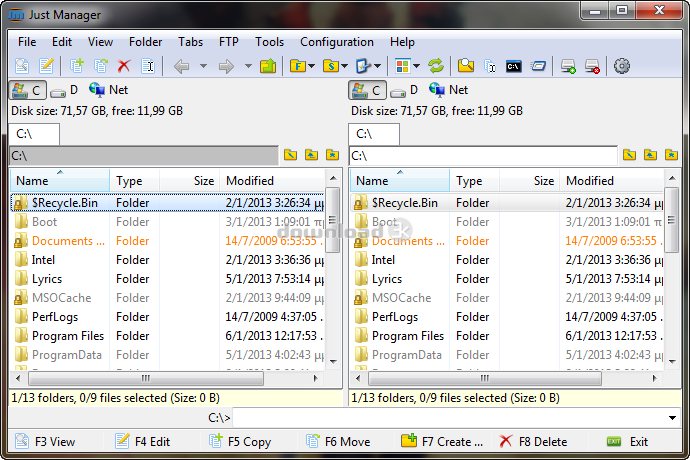Image resolution: width=690 pixels, height=460 pixels.
Task: Expand the S folder dropdown arrow
Action: [345, 66]
